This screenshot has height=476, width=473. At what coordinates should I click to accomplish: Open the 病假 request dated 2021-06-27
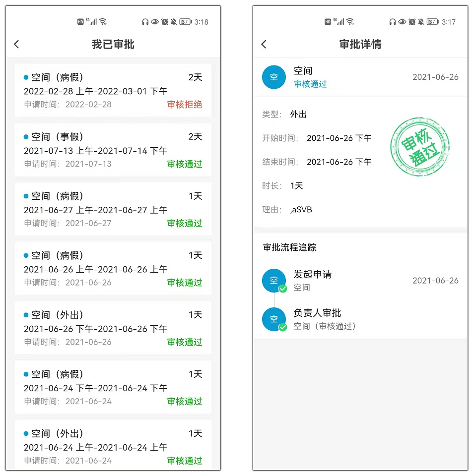click(x=113, y=210)
